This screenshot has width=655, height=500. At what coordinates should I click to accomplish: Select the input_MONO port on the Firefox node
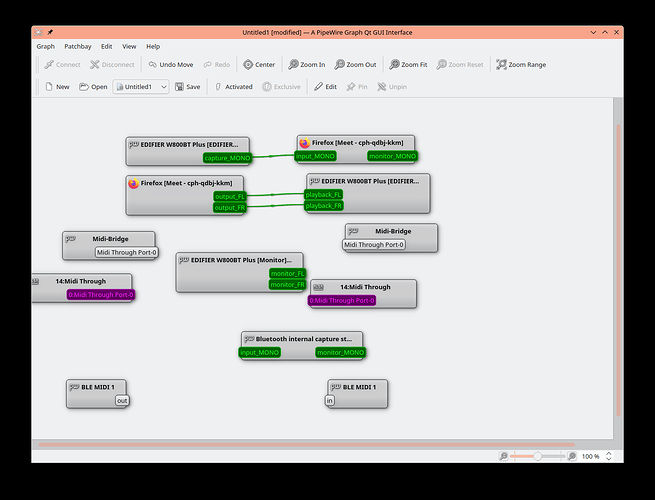coord(316,156)
